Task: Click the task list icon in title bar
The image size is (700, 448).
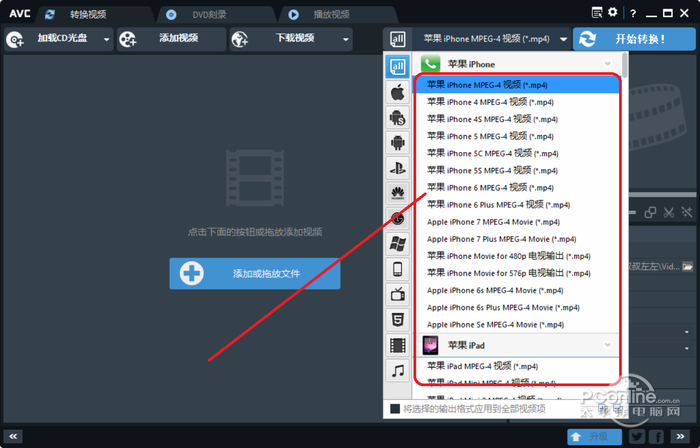Action: tap(597, 12)
